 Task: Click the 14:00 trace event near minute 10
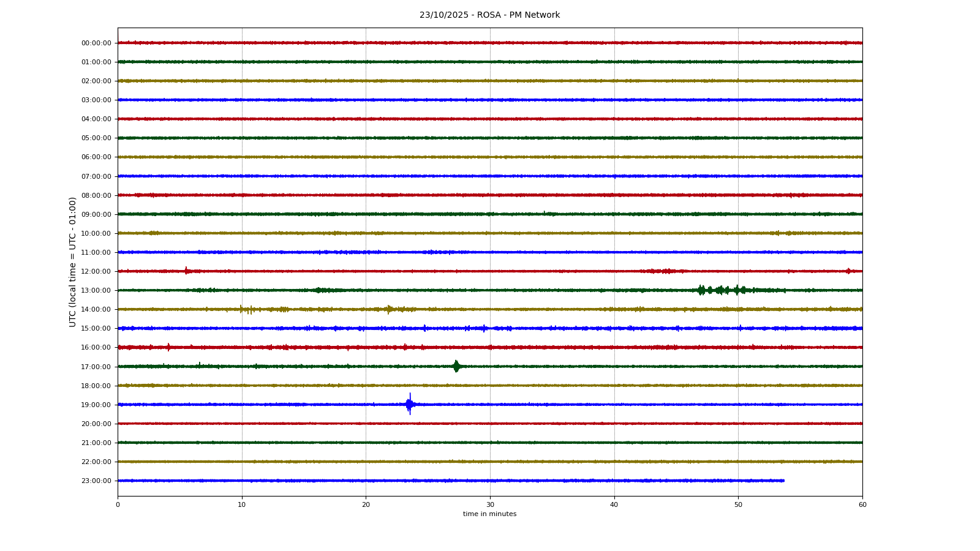246,309
